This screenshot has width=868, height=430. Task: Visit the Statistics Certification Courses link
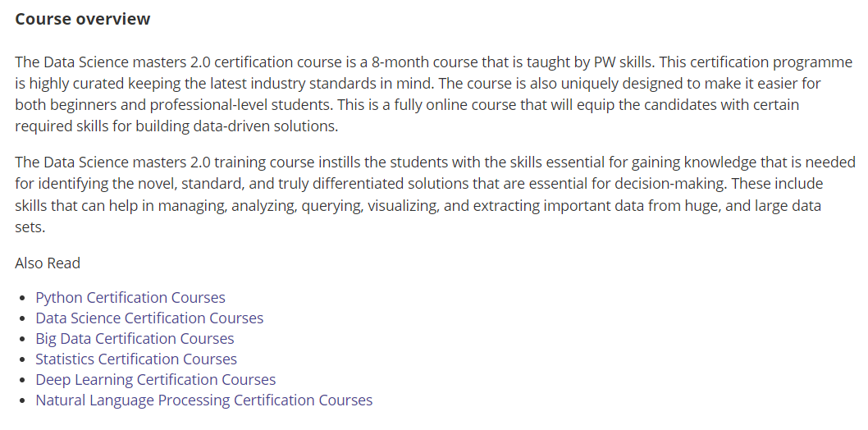[x=135, y=359]
